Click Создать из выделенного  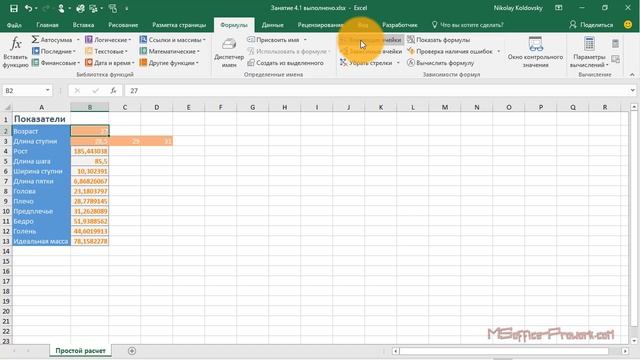pyautogui.click(x=285, y=63)
